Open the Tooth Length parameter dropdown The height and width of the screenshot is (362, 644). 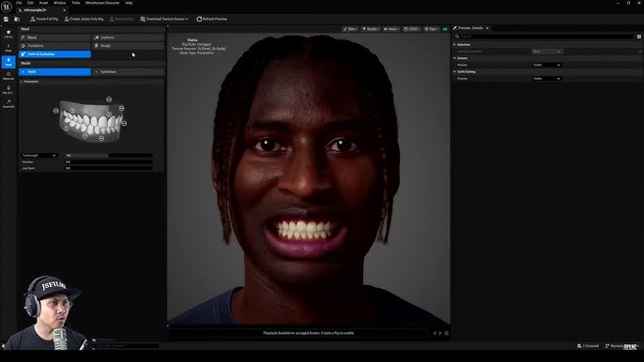[39, 156]
